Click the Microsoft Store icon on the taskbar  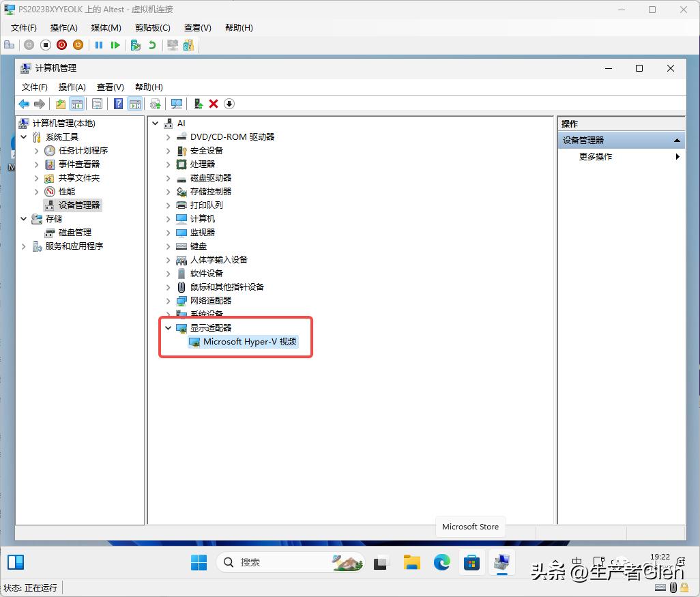pyautogui.click(x=472, y=564)
